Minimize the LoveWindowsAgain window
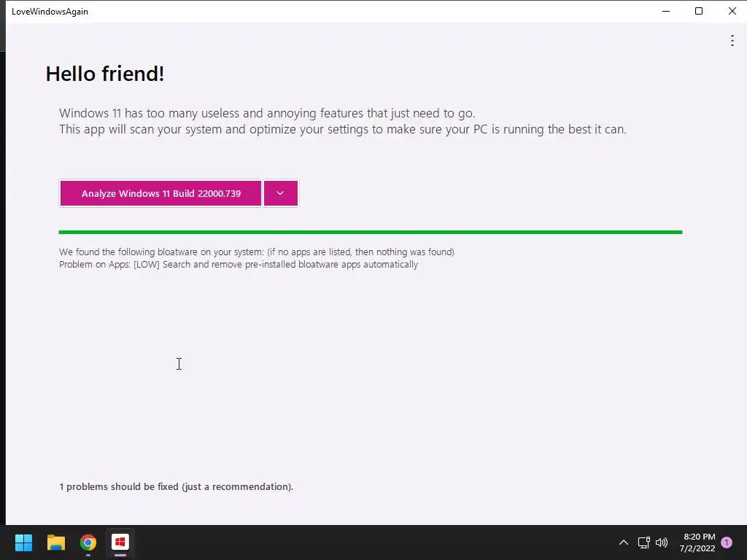Screen dimensions: 747x560 pyautogui.click(x=666, y=11)
